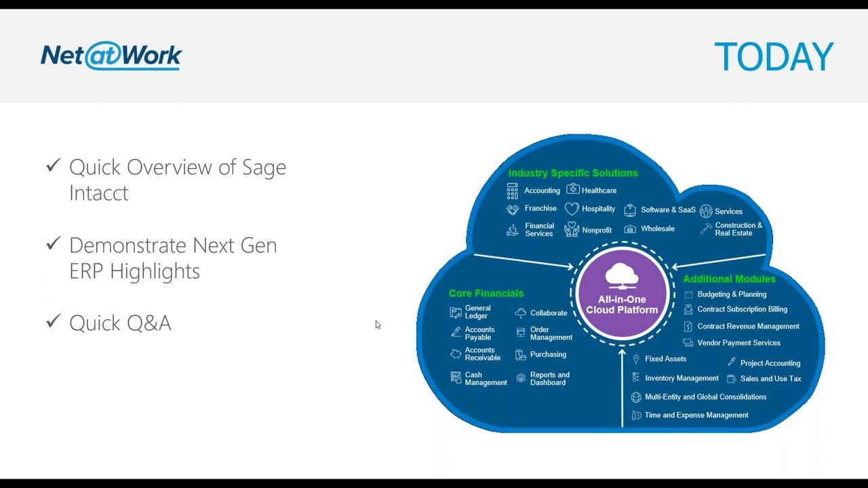Click 'Industry Specific Solutions' heading

point(573,173)
